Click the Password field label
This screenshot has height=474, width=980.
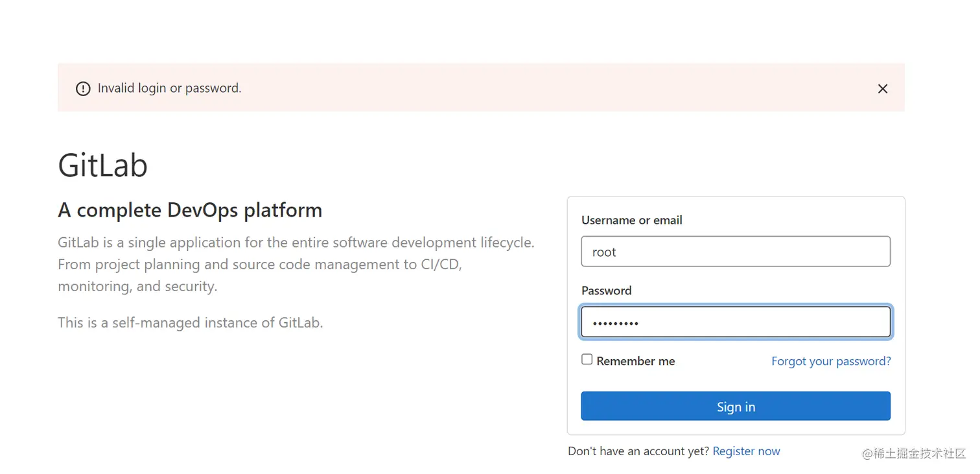point(606,290)
